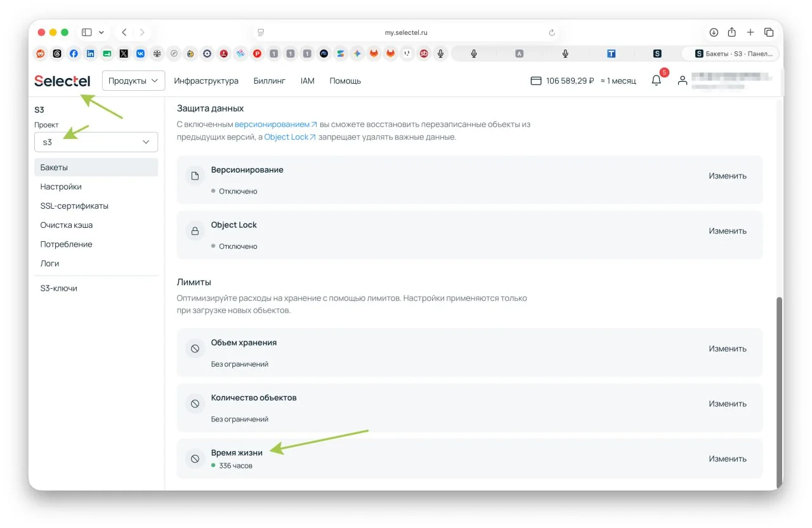Click Изменить for Объем хранения

(x=728, y=348)
